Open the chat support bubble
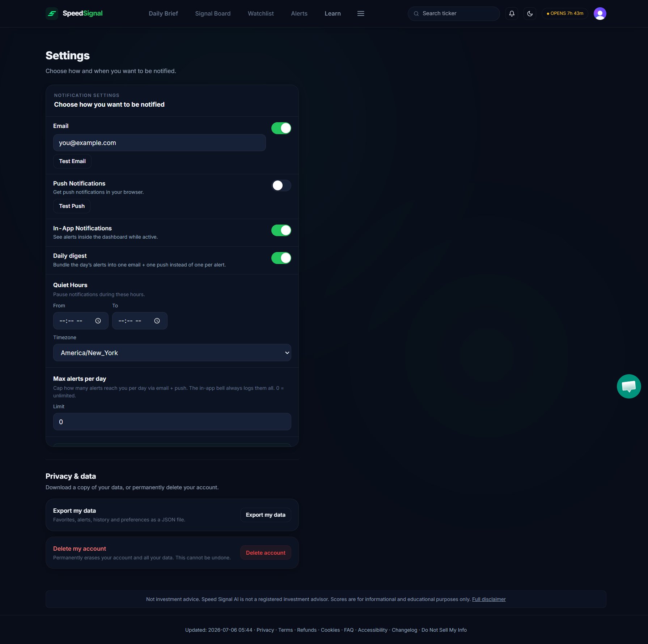The image size is (648, 644). [x=629, y=386]
